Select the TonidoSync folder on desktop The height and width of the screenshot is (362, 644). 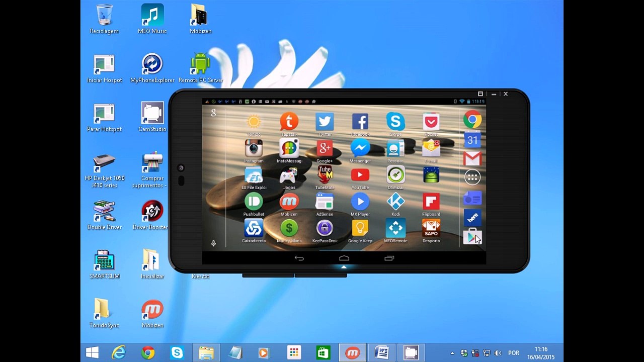coord(104,313)
